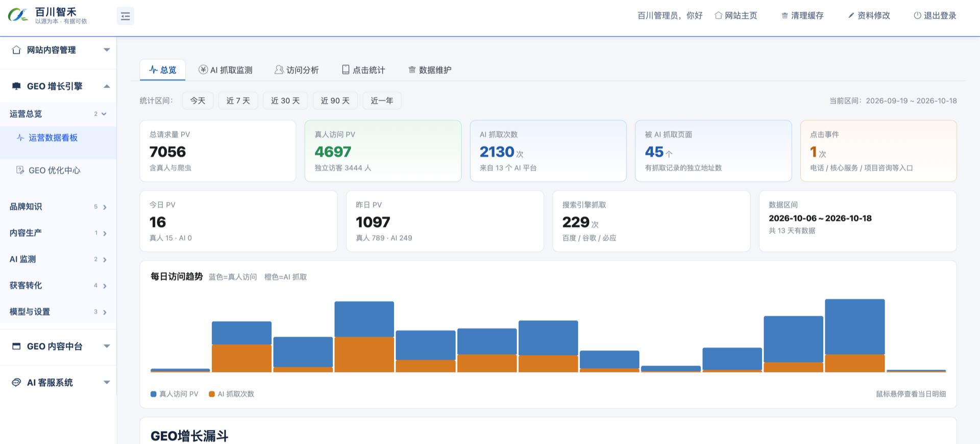This screenshot has width=980, height=444.
Task: Click the AI 抓取次数 card 2130
Action: (548, 151)
